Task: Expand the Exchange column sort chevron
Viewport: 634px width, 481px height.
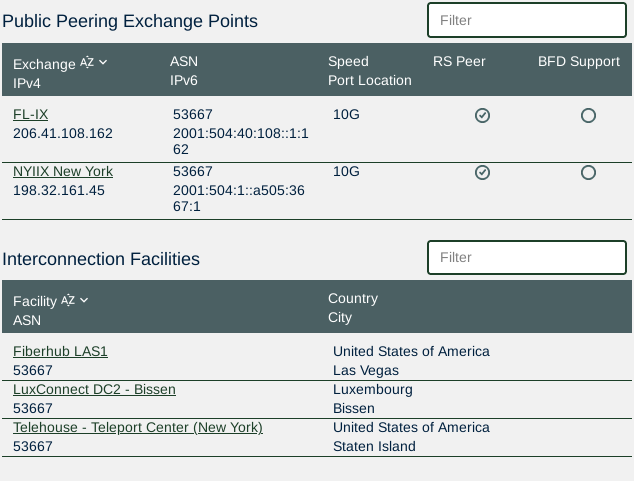Action: [x=103, y=63]
